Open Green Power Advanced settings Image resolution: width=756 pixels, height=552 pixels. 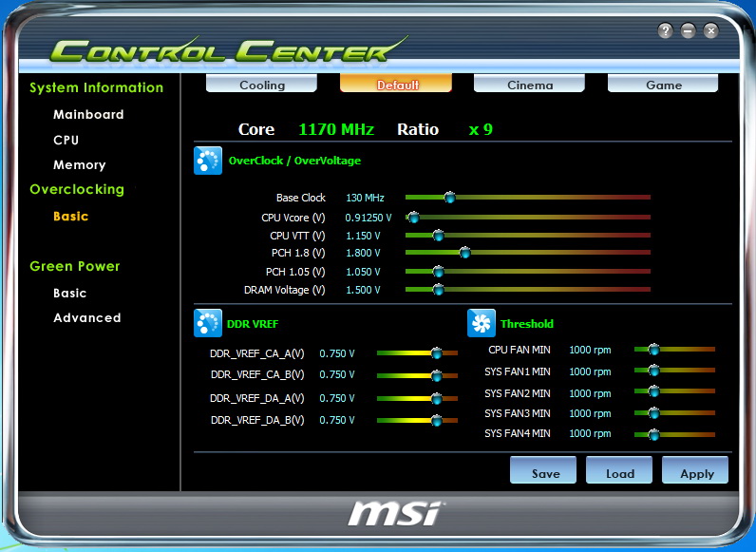point(86,317)
